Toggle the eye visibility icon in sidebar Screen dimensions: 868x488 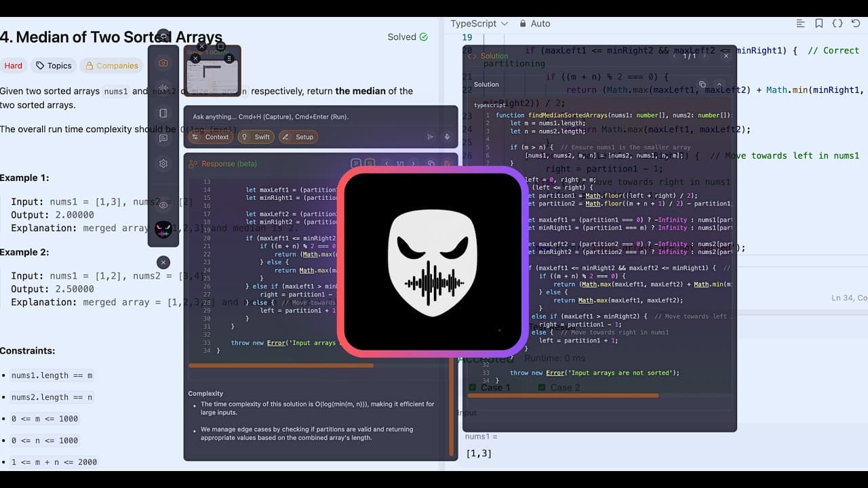pyautogui.click(x=163, y=205)
